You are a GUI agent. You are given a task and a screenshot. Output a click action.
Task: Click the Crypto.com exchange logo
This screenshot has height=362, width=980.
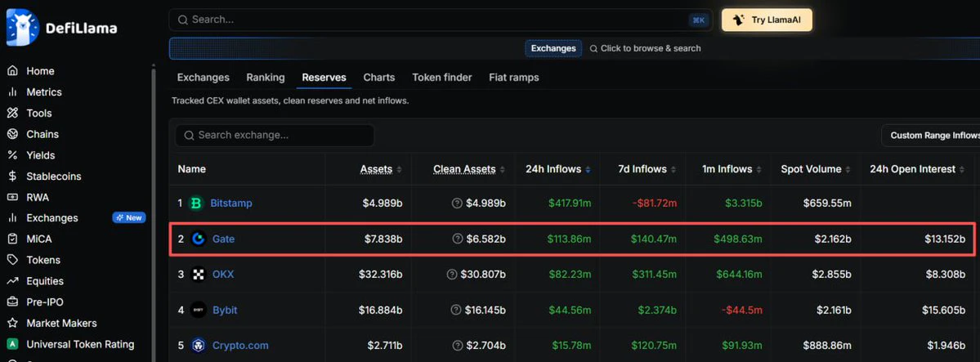pyautogui.click(x=198, y=345)
